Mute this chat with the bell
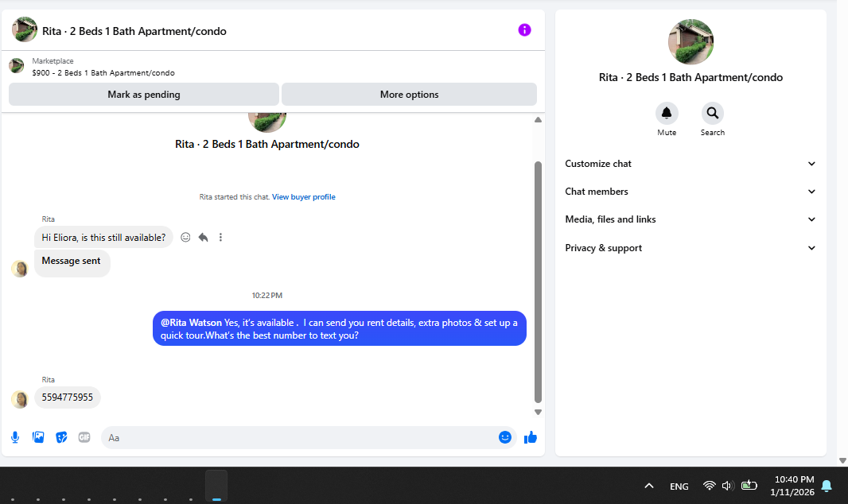Viewport: 848px width, 504px height. pyautogui.click(x=667, y=114)
